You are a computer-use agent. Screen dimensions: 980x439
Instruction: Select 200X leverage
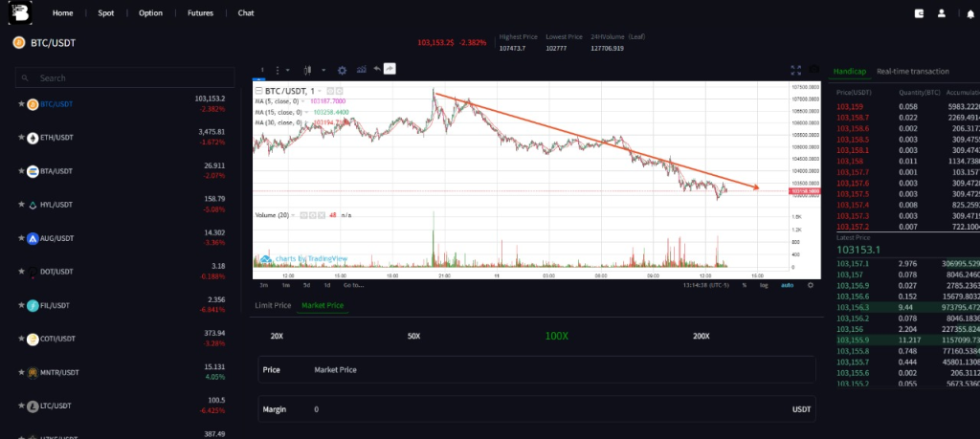[702, 336]
